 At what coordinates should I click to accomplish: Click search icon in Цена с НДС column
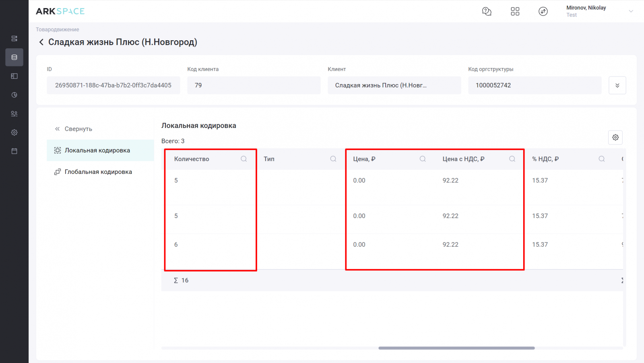pyautogui.click(x=512, y=159)
